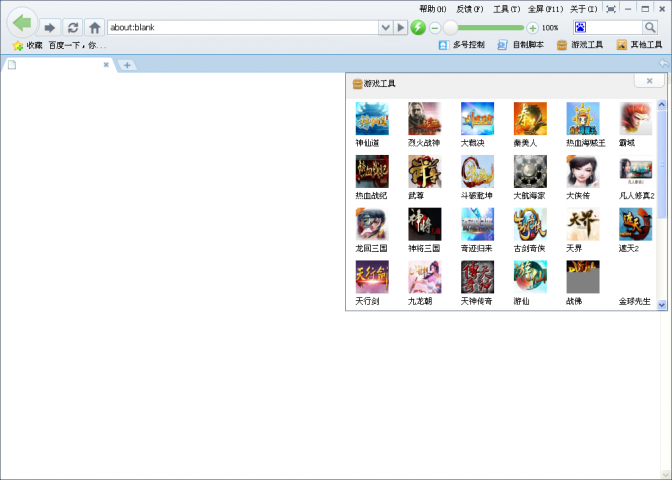Open 百度一下 bookmark link
Image resolution: width=672 pixels, height=480 pixels.
click(x=77, y=45)
